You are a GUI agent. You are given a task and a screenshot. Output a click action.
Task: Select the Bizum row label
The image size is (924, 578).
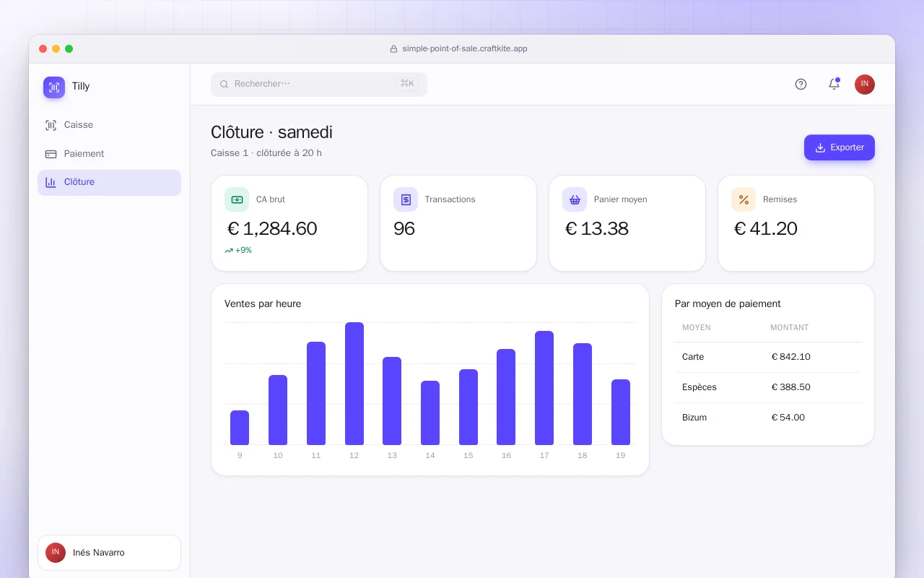(x=694, y=418)
